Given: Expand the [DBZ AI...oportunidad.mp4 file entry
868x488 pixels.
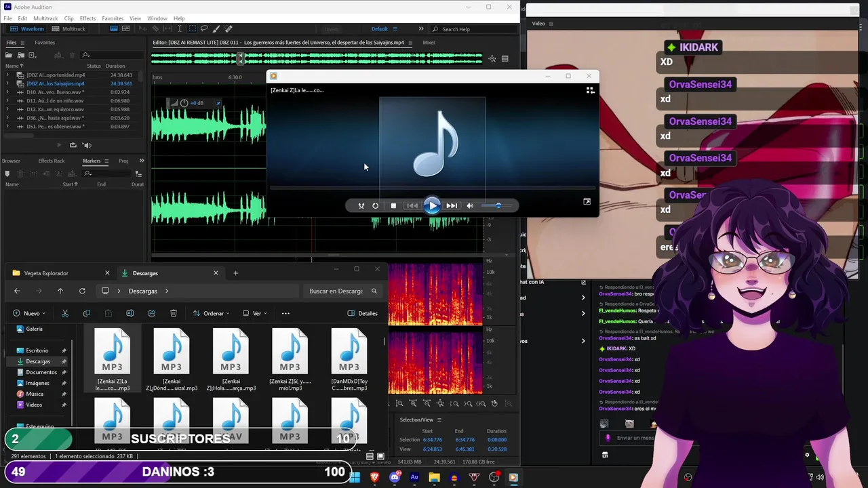Looking at the screenshot, I should click(7, 75).
